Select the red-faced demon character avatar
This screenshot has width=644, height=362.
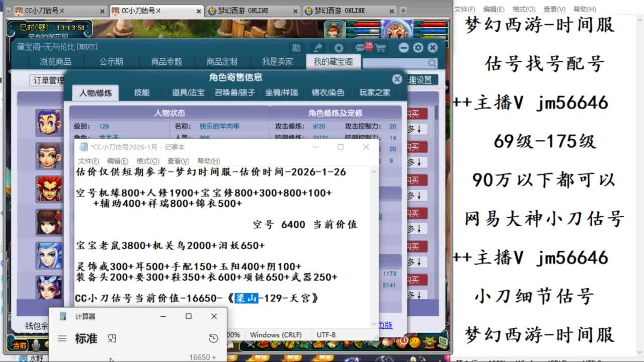tap(49, 189)
